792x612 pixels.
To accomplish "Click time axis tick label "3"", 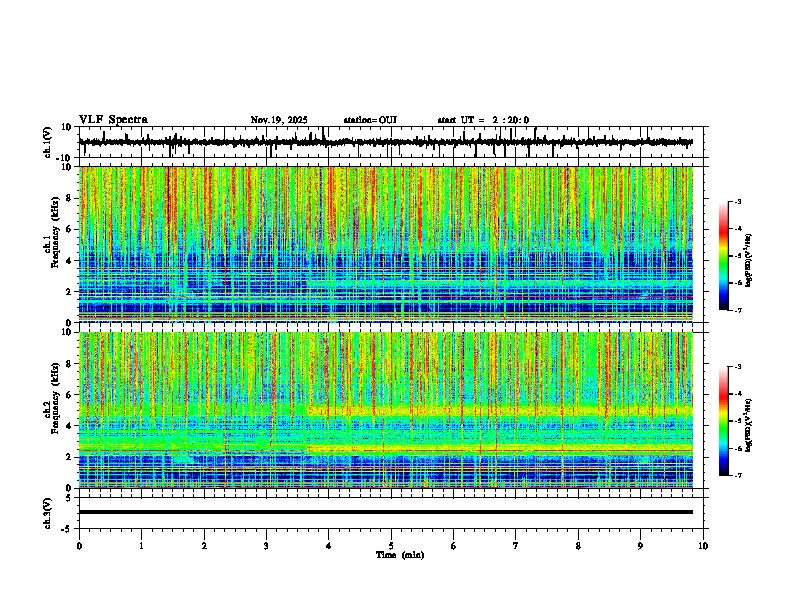I will [x=266, y=546].
